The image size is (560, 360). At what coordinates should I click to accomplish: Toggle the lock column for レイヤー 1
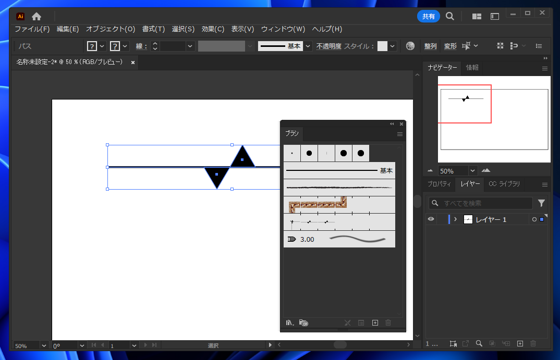(441, 219)
